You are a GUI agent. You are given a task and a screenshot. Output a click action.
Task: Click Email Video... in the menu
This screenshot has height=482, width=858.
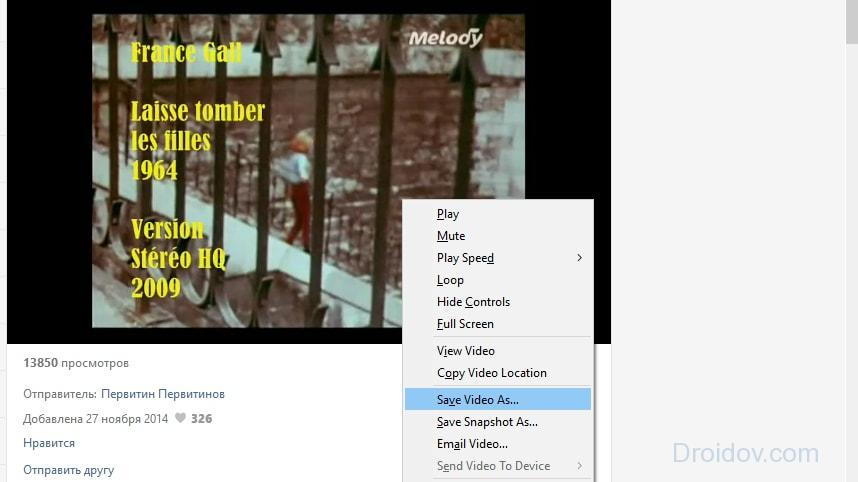point(472,444)
